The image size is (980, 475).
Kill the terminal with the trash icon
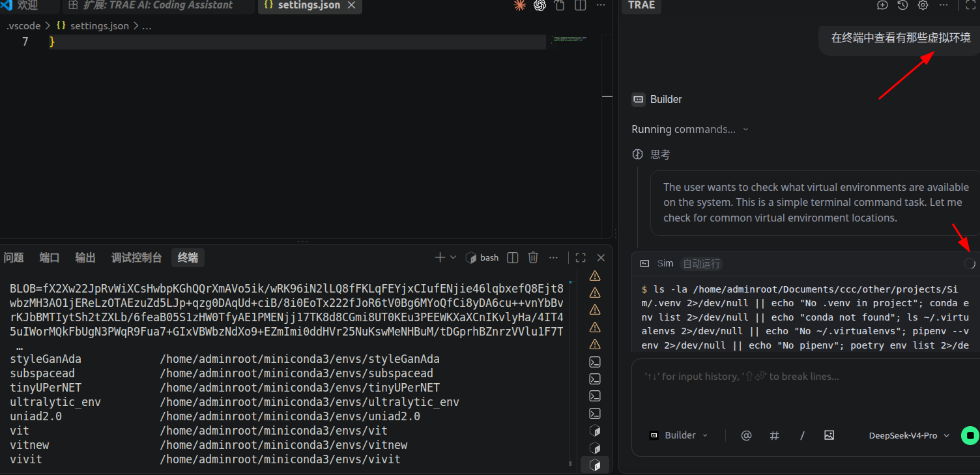click(x=533, y=258)
